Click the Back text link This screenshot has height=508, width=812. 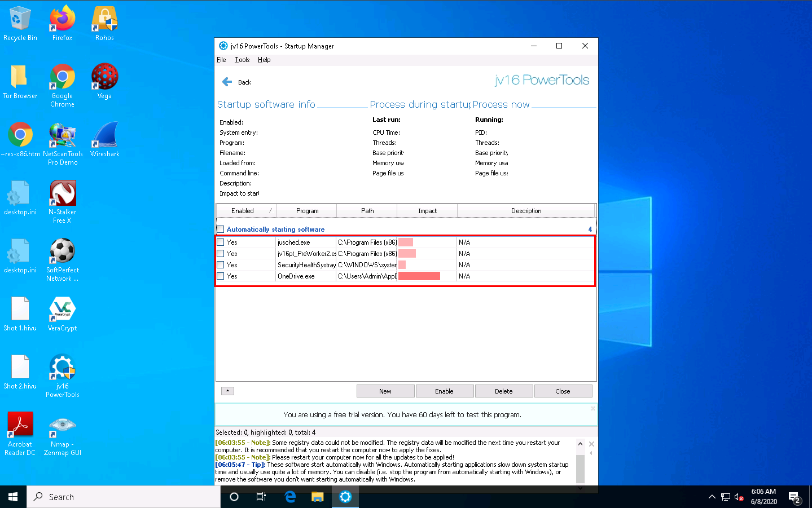[x=244, y=82]
